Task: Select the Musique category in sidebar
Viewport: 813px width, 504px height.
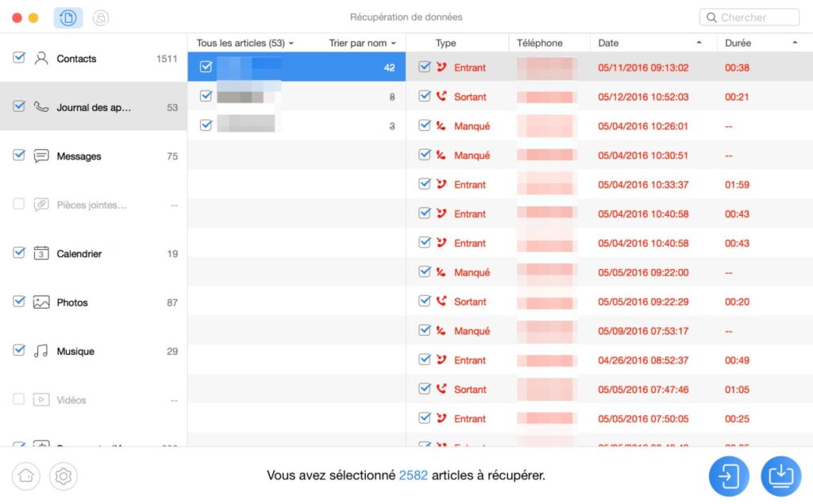Action: tap(94, 351)
